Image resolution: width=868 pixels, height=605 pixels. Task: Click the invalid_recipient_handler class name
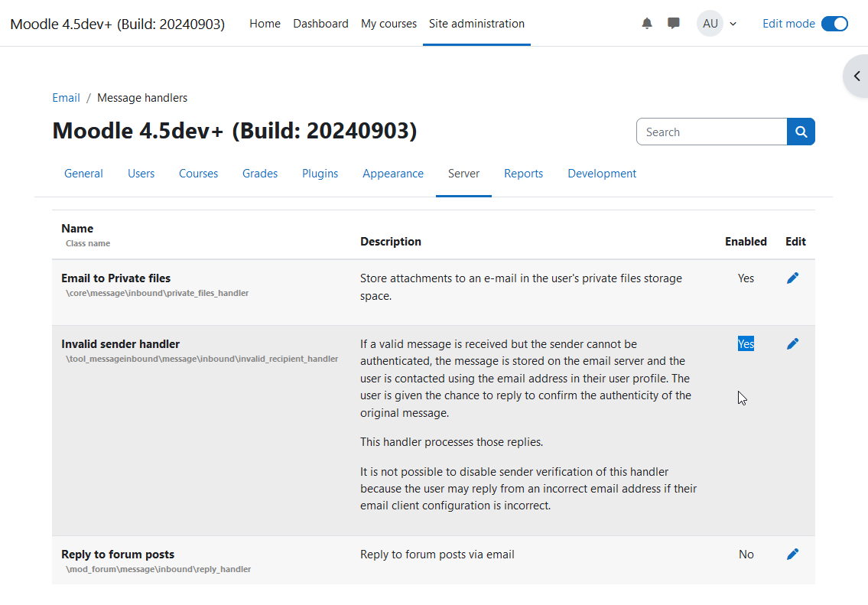pyautogui.click(x=202, y=359)
